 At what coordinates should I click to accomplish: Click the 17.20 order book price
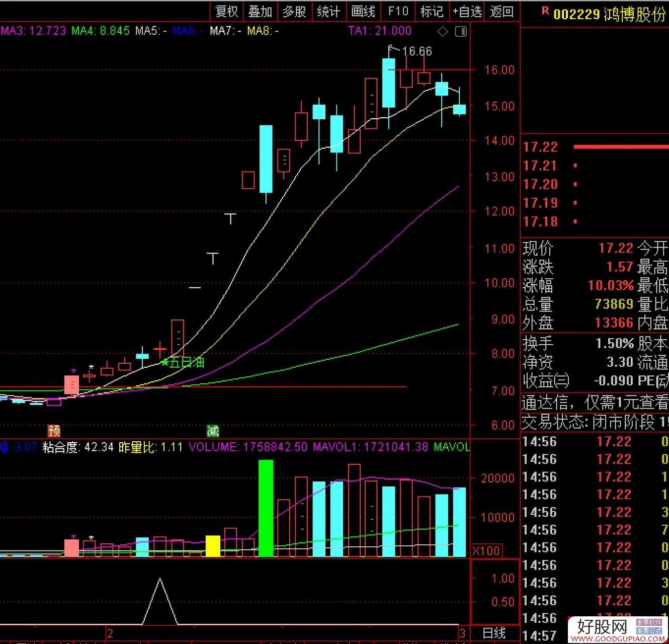[540, 184]
